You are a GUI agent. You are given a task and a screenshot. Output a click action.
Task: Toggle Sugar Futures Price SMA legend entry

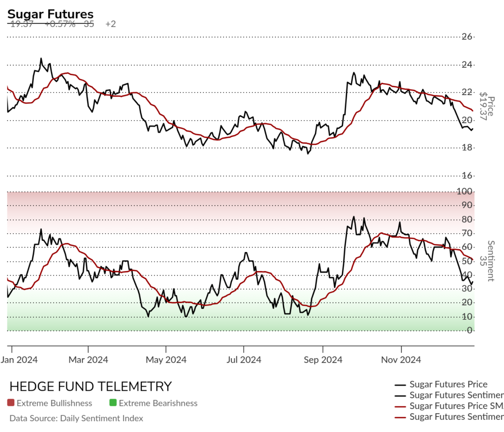[x=449, y=406]
